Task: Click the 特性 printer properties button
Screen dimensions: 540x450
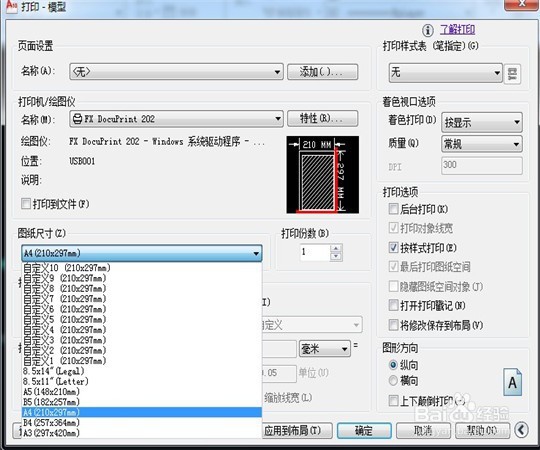Action: tap(322, 119)
